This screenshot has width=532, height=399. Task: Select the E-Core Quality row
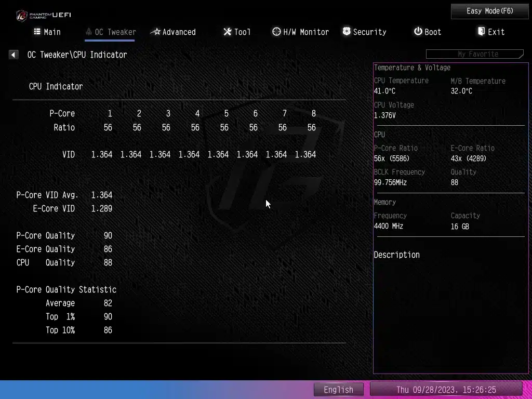pyautogui.click(x=64, y=249)
